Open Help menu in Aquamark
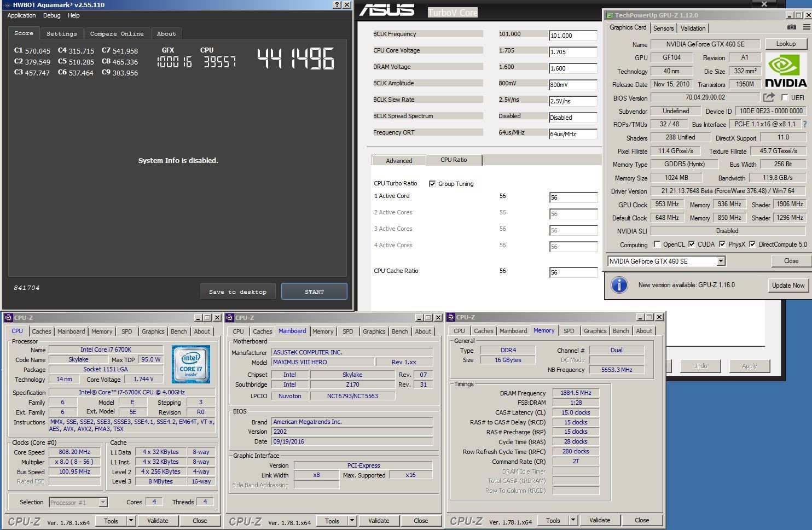This screenshot has width=812, height=530. point(74,16)
